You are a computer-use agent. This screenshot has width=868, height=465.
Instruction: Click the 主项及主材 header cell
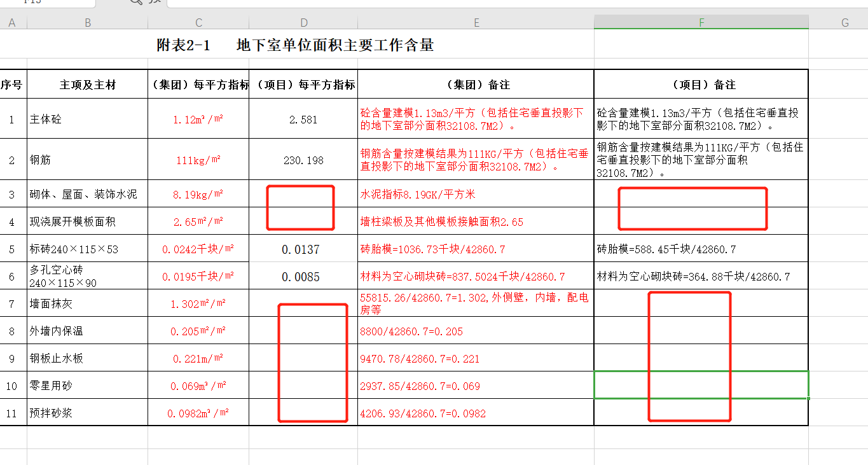pyautogui.click(x=88, y=84)
